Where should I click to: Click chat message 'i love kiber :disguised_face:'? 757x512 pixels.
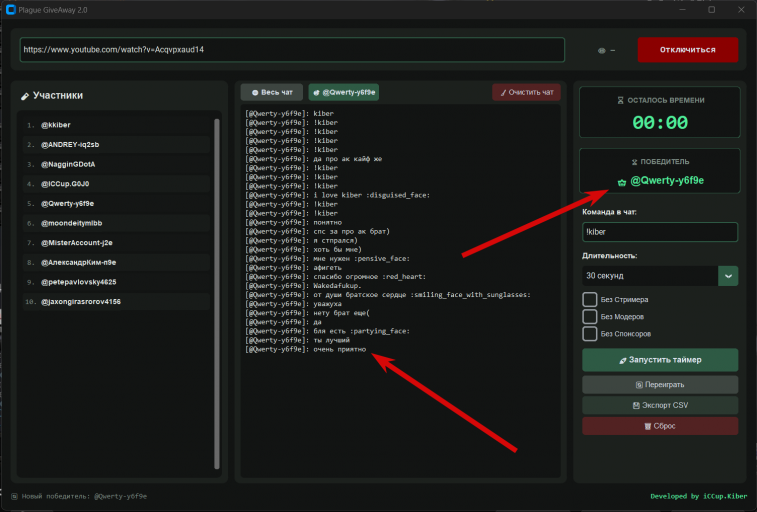click(x=337, y=195)
